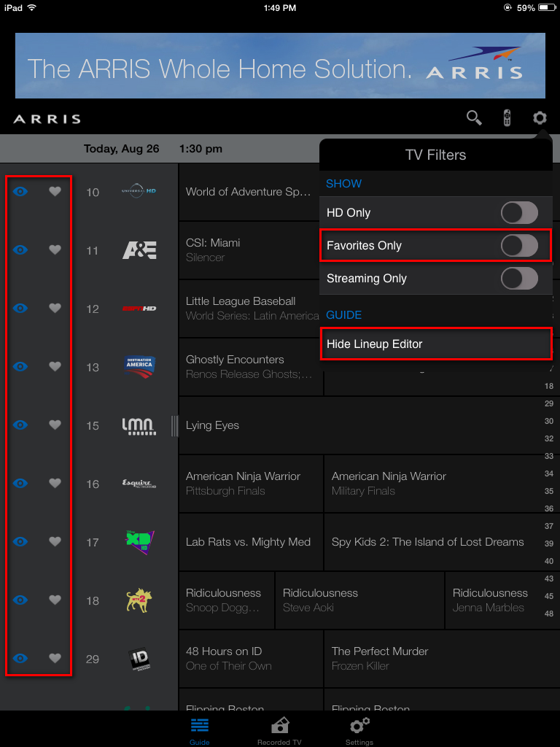The height and width of the screenshot is (747, 560).
Task: Jump to channel 48 in index
Action: pos(549,614)
